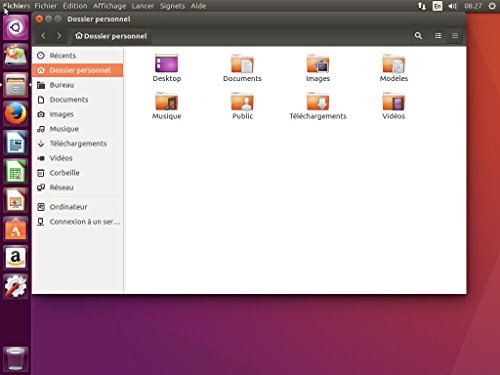The image size is (500, 375).
Task: Open the Documents folder in main pane
Action: (x=242, y=63)
